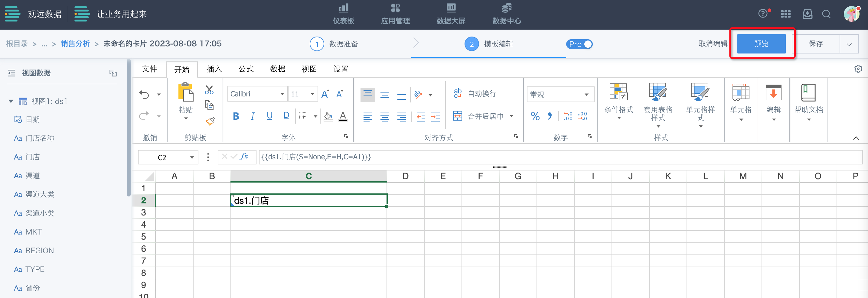Click the increase font size icon
This screenshot has width=868, height=298.
pos(325,94)
